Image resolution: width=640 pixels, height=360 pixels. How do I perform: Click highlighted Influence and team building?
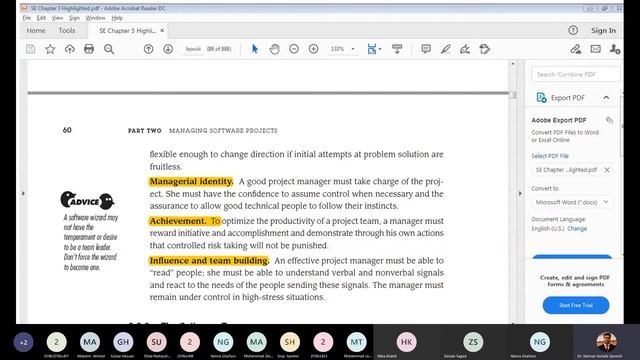coord(209,260)
